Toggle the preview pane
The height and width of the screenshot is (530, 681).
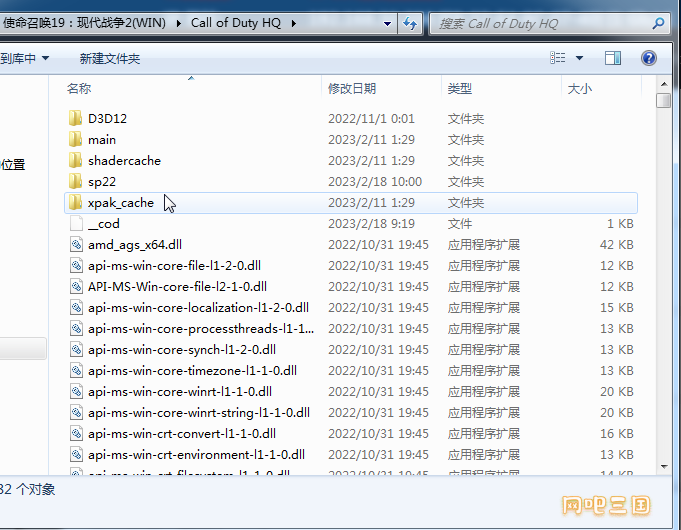click(613, 58)
